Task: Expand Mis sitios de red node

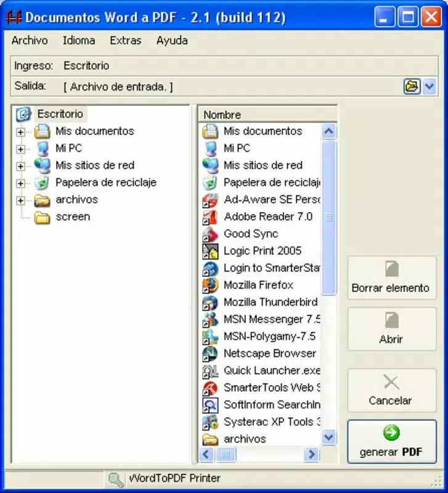Action: [x=20, y=166]
